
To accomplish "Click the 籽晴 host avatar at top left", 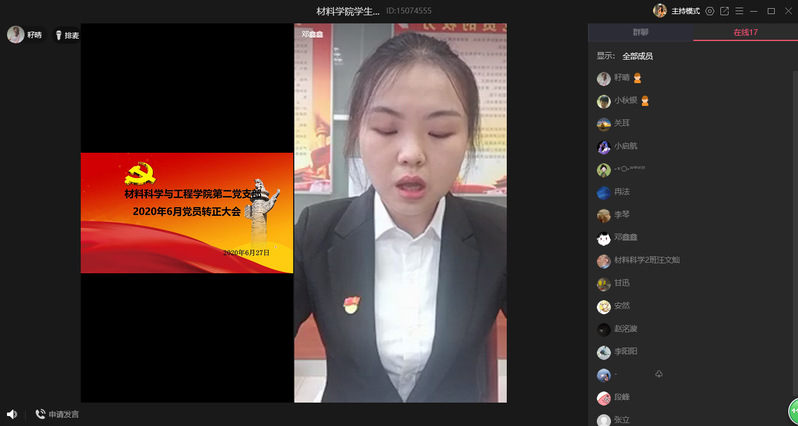I will [x=16, y=35].
